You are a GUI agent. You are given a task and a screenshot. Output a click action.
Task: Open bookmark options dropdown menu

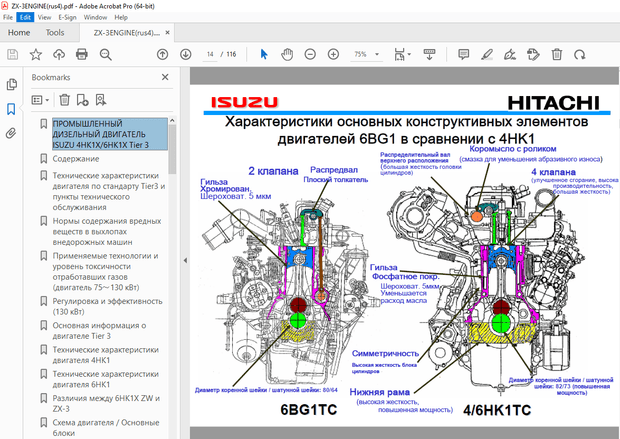40,100
